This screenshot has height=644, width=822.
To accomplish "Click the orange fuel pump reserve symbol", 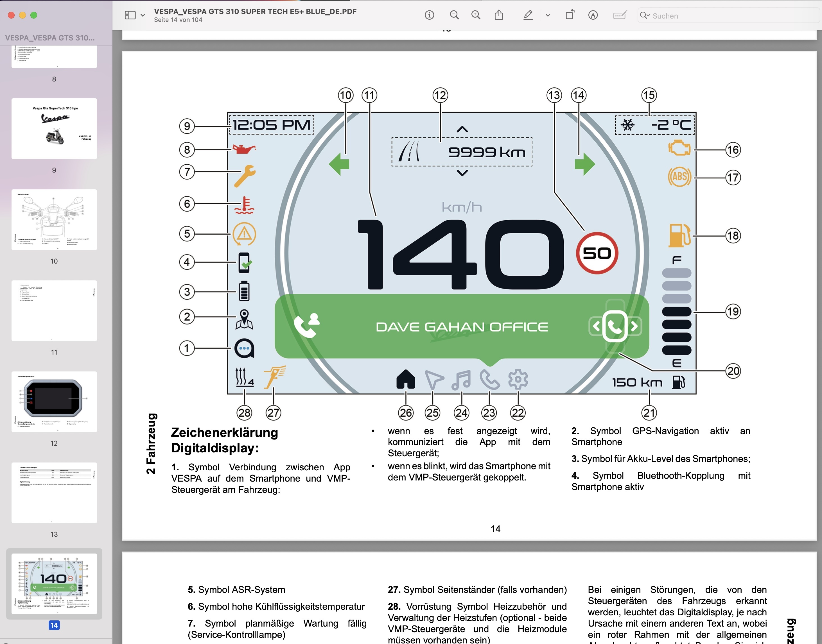I will pyautogui.click(x=679, y=235).
